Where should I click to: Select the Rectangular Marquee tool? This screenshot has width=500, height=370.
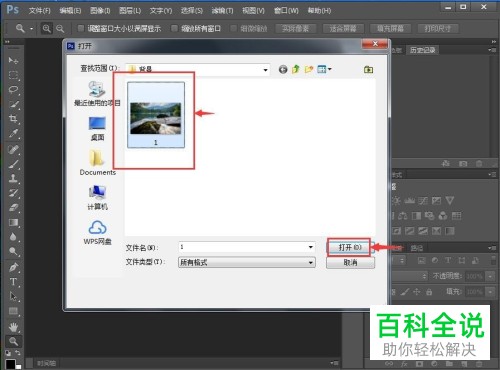click(x=13, y=75)
